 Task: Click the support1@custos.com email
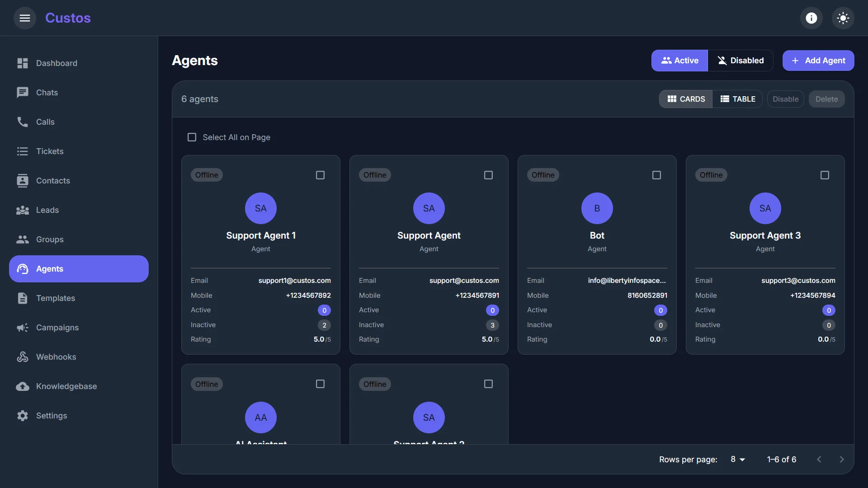coord(294,281)
